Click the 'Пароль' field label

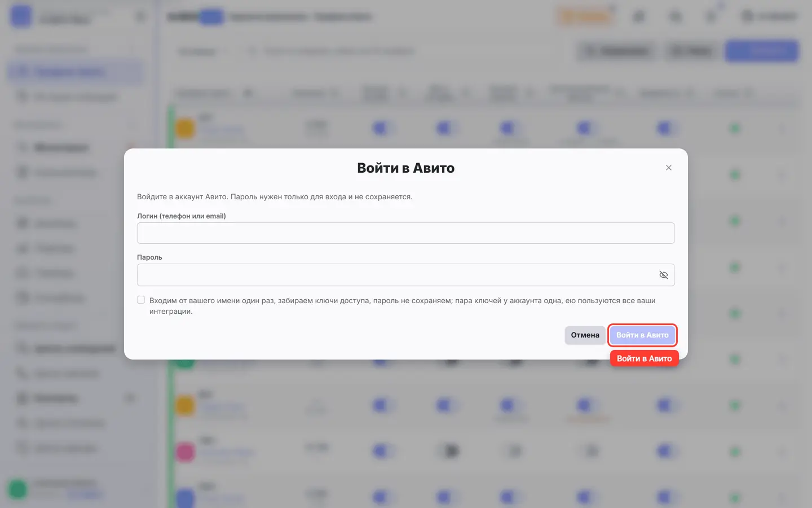[x=149, y=257]
